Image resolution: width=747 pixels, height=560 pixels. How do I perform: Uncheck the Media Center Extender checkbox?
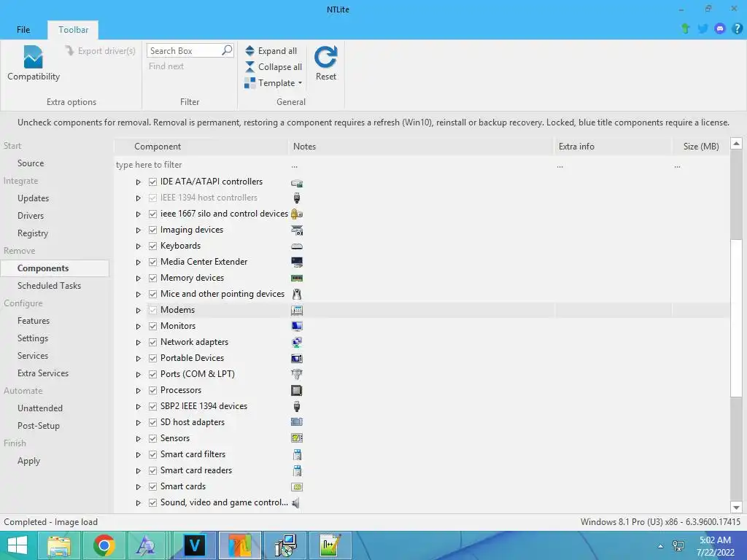coord(152,262)
